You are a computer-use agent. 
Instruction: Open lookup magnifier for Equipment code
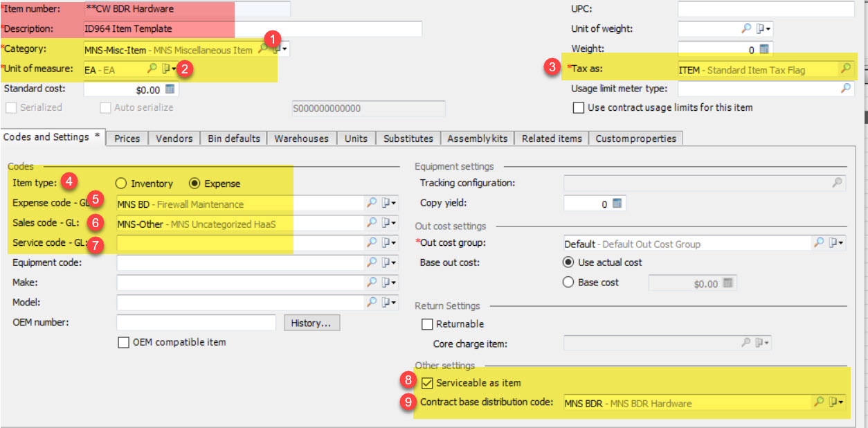pyautogui.click(x=372, y=262)
